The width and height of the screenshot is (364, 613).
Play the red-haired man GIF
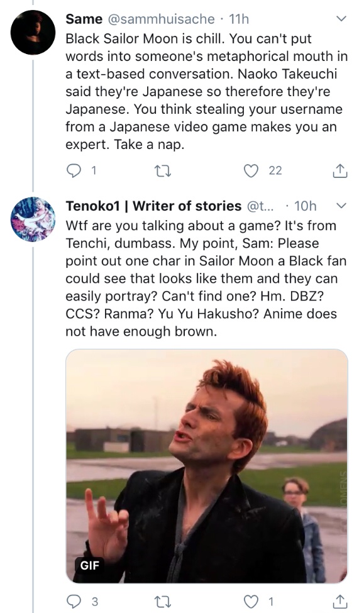click(x=207, y=466)
